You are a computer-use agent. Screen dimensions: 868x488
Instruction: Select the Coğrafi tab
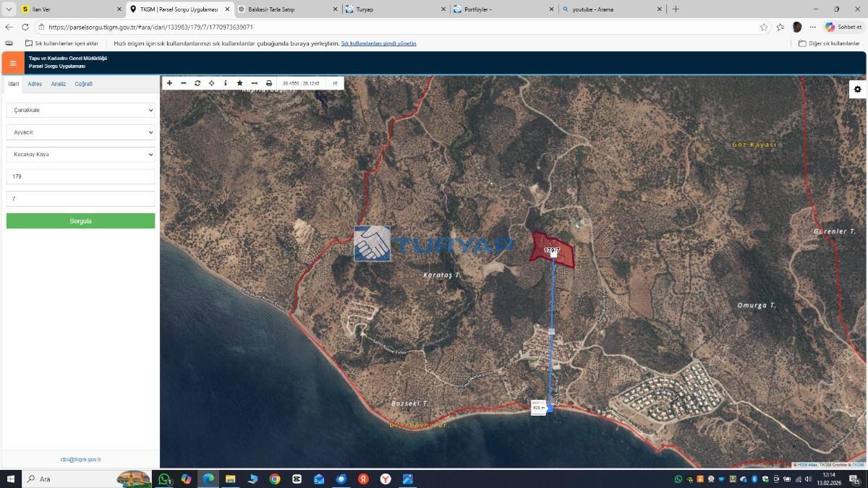[83, 84]
